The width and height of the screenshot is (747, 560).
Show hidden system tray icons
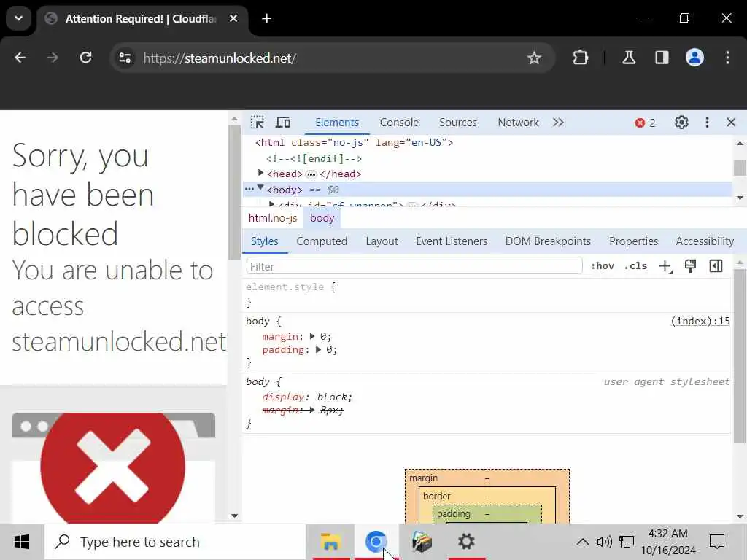click(582, 542)
